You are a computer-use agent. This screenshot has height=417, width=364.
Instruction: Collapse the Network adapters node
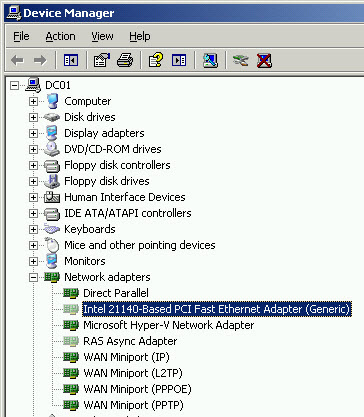tap(33, 277)
